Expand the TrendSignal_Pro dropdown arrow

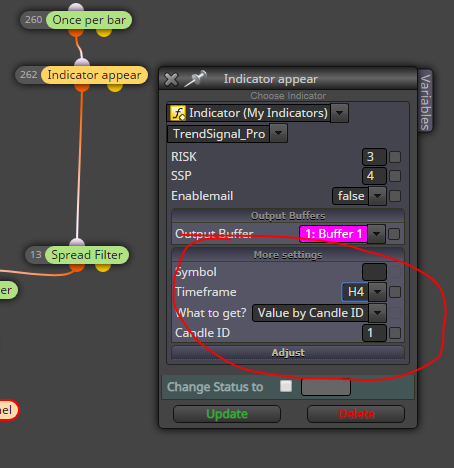tap(279, 133)
